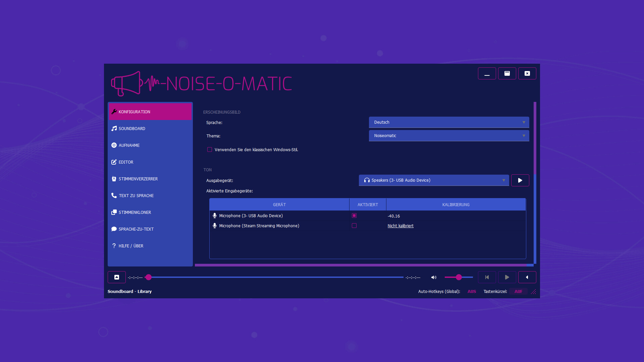Click the speaker volume icon
Image resolution: width=644 pixels, height=362 pixels.
434,277
